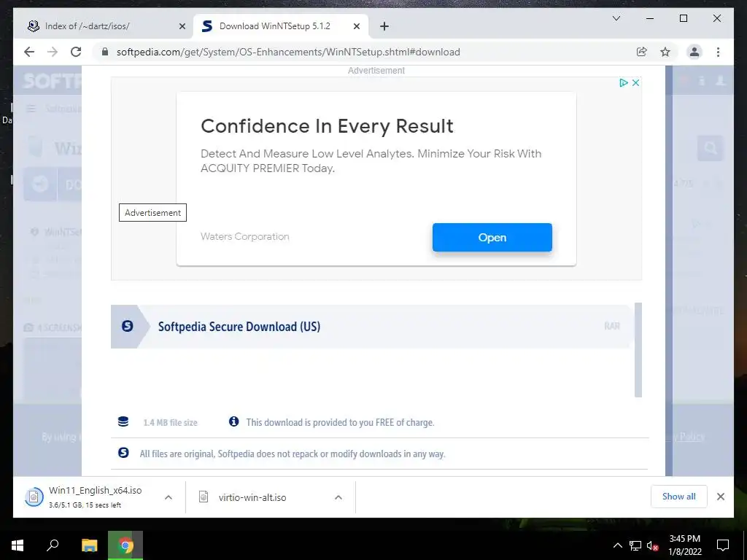Open the Chrome profile avatar
The width and height of the screenshot is (747, 560).
[x=694, y=52]
